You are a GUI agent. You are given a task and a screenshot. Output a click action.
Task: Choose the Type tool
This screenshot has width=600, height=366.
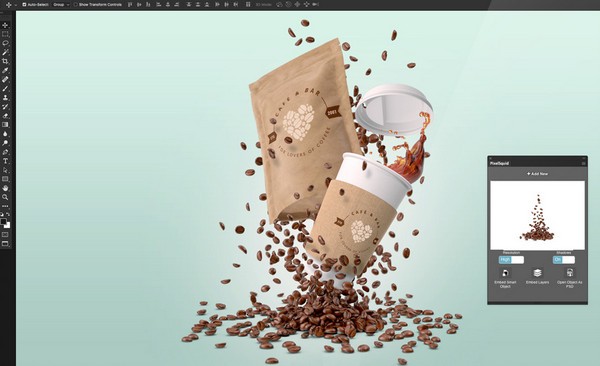5,161
